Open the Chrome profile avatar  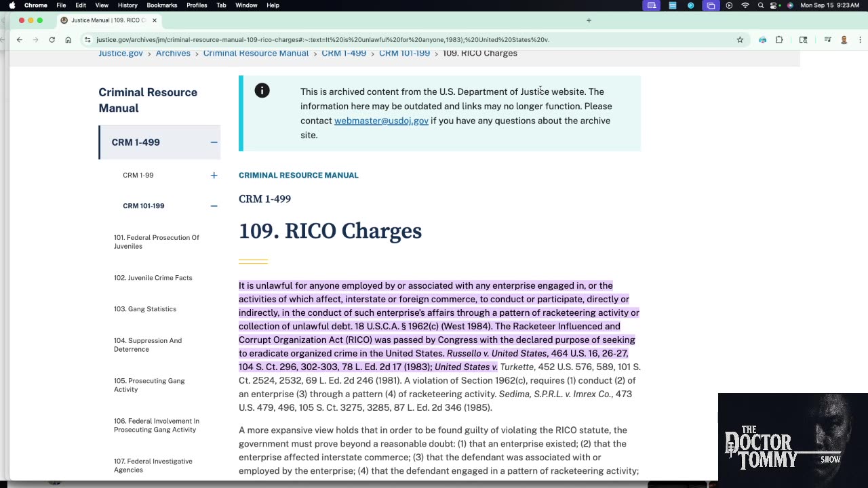pos(844,40)
